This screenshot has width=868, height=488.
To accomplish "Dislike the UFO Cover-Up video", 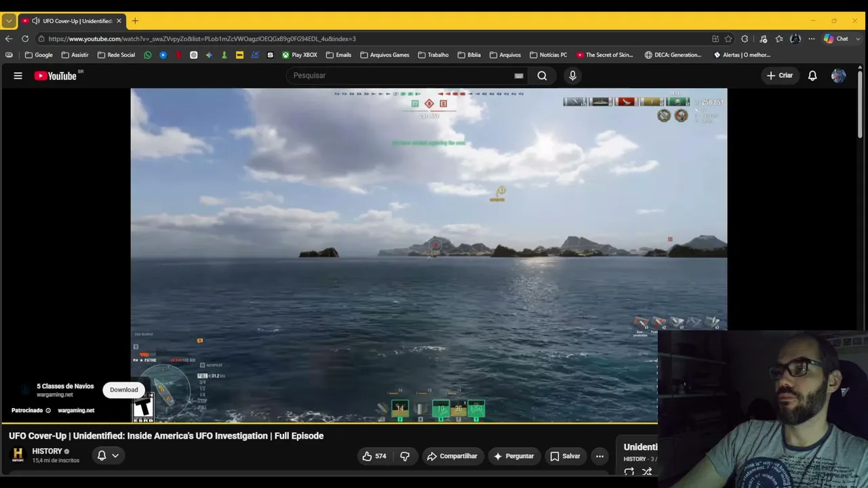I will point(404,456).
